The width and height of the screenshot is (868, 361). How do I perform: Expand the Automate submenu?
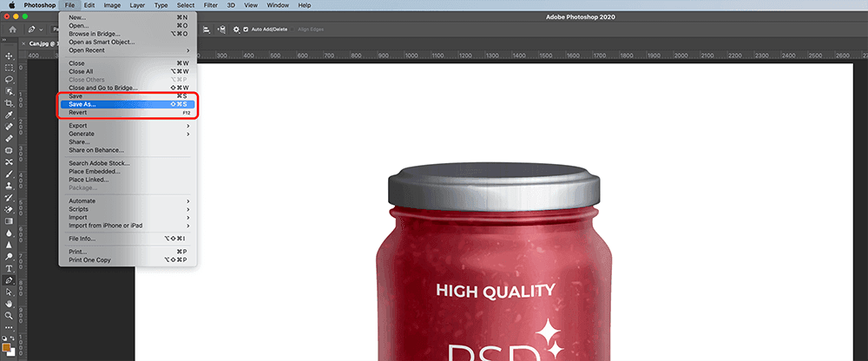pyautogui.click(x=128, y=201)
